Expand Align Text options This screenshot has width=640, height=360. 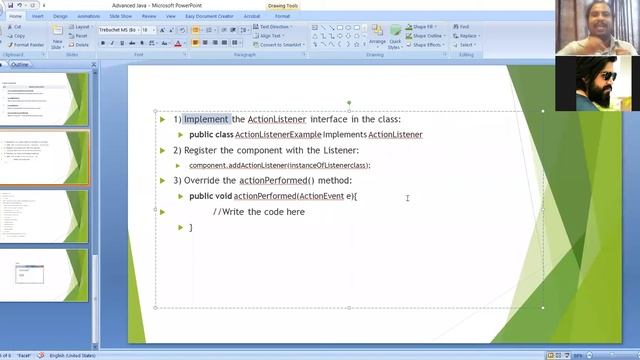point(269,36)
